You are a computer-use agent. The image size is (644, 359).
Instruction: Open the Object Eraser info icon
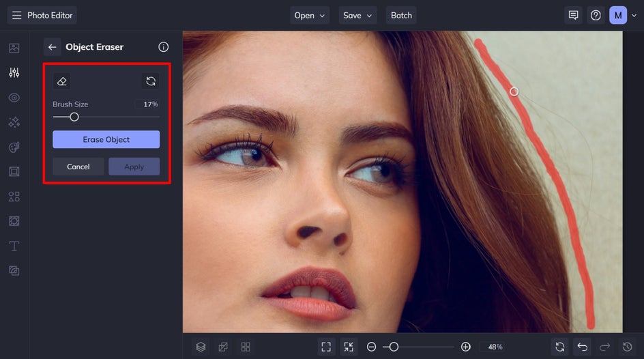coord(163,47)
